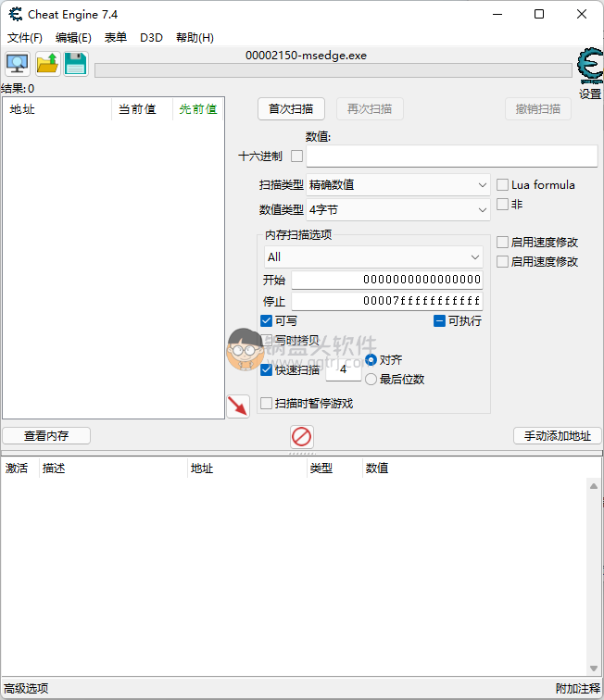604x700 pixels.
Task: Click the open process computer icon
Action: [x=18, y=64]
